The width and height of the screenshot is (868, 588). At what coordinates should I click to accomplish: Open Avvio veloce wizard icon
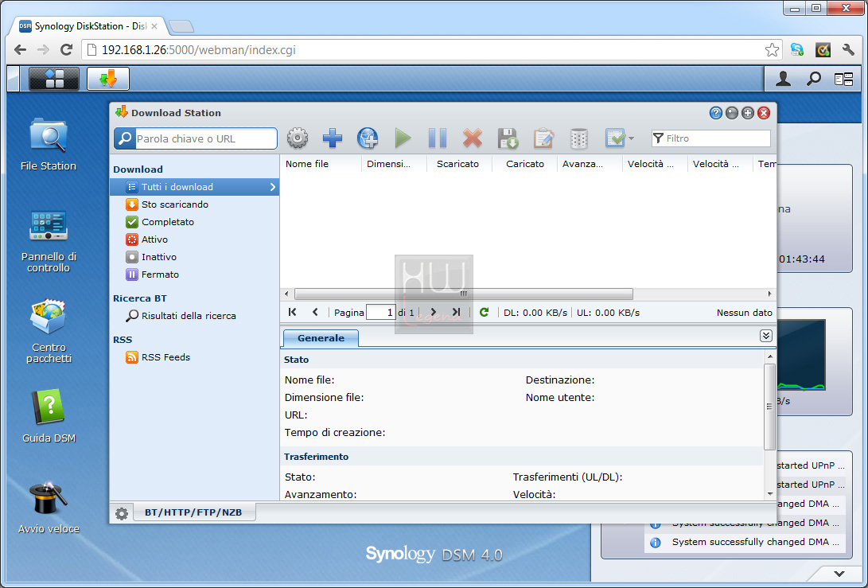pos(49,507)
